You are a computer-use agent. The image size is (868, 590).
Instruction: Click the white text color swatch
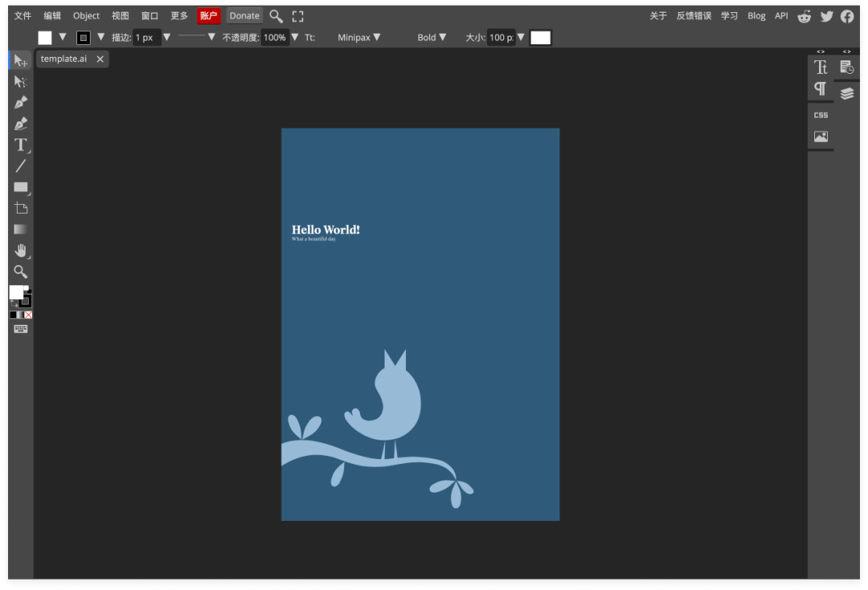click(x=541, y=38)
